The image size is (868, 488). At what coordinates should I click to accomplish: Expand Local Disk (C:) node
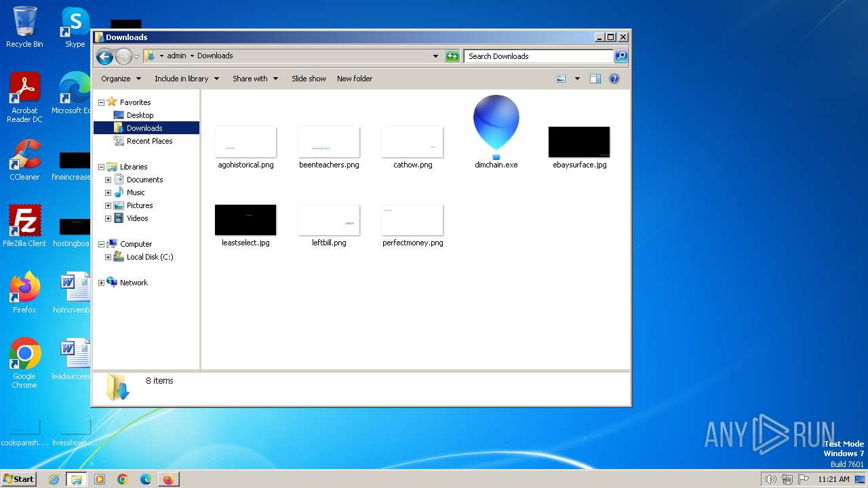[108, 258]
